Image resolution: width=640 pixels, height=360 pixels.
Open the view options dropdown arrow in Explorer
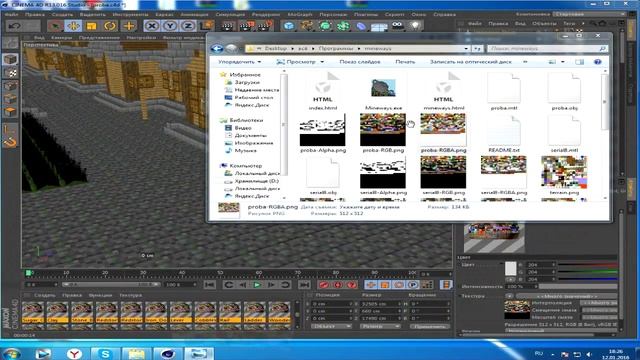562,62
